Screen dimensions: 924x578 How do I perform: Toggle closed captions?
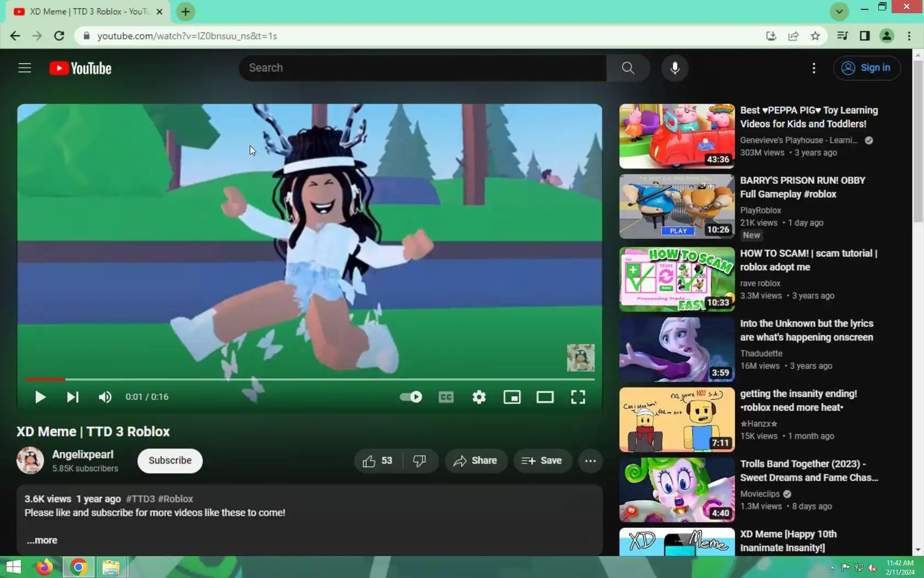446,397
